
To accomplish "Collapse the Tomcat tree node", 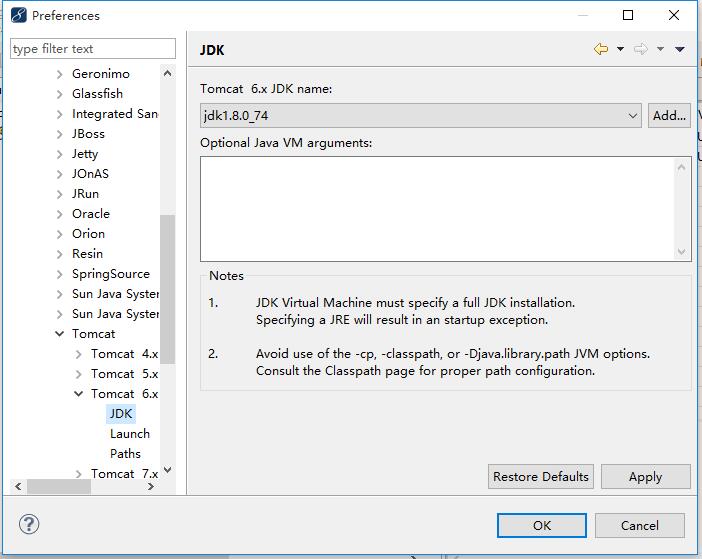I will [60, 333].
